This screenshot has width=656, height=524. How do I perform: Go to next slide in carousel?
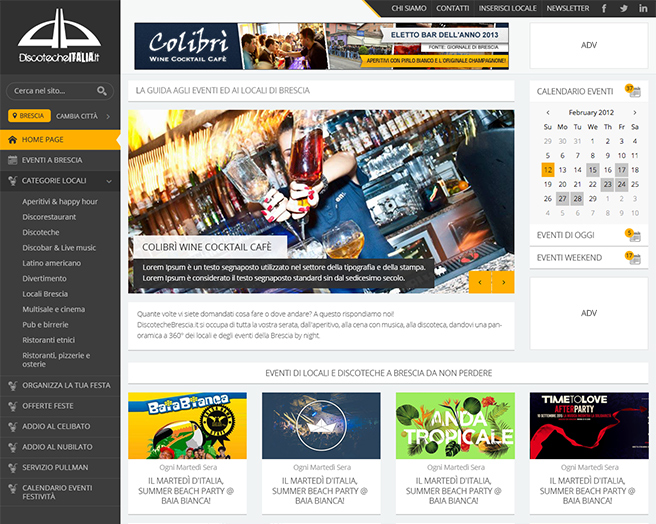pos(503,282)
